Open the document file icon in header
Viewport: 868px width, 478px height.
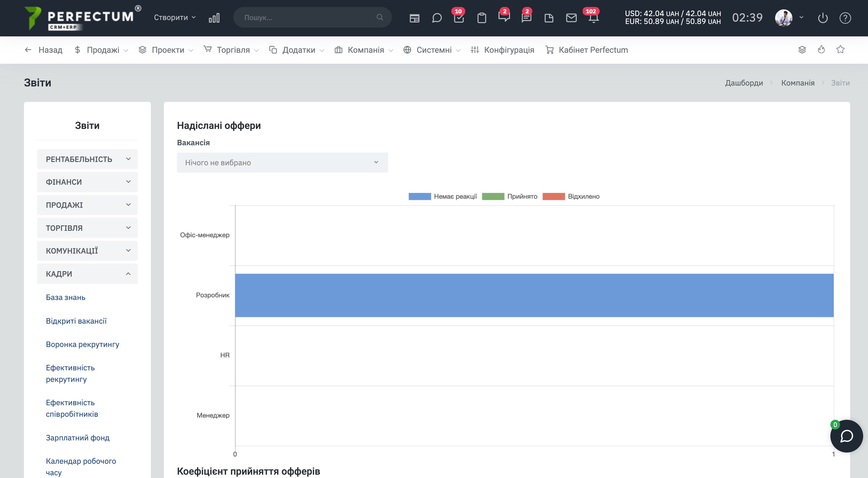pyautogui.click(x=549, y=18)
